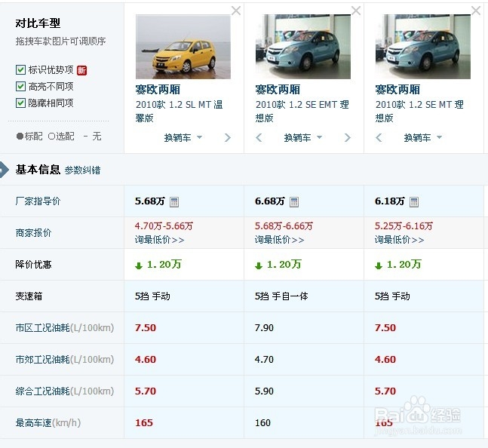Open 赛欧两厢 link for 1.2 SE EMT
This screenshot has width=488, height=448.
278,90
